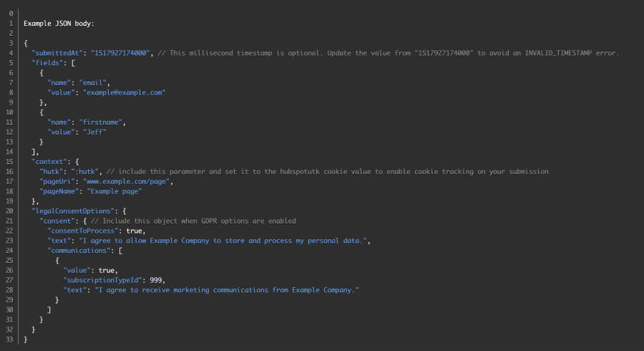Viewport: 644px width, 351px height.
Task: Click the marketing communications consent text string
Action: click(x=227, y=290)
